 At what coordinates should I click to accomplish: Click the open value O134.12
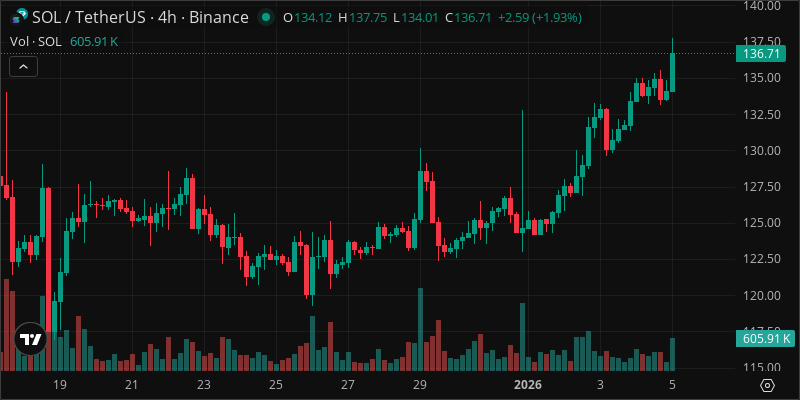(x=307, y=18)
